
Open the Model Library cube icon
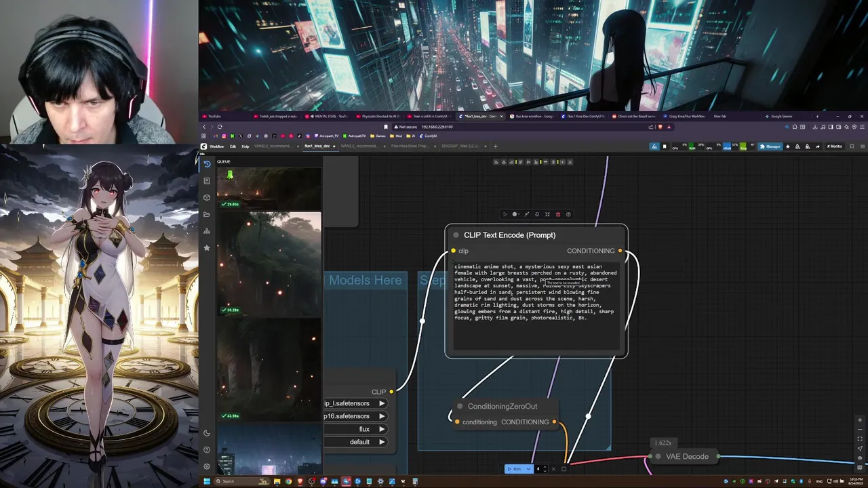(x=207, y=197)
